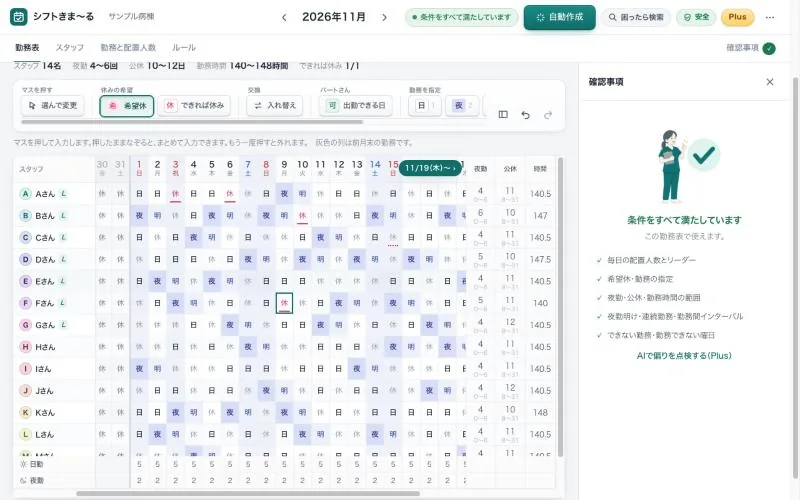The width and height of the screenshot is (800, 500).
Task: Toggle the 希望休 input mode
Action: point(127,106)
